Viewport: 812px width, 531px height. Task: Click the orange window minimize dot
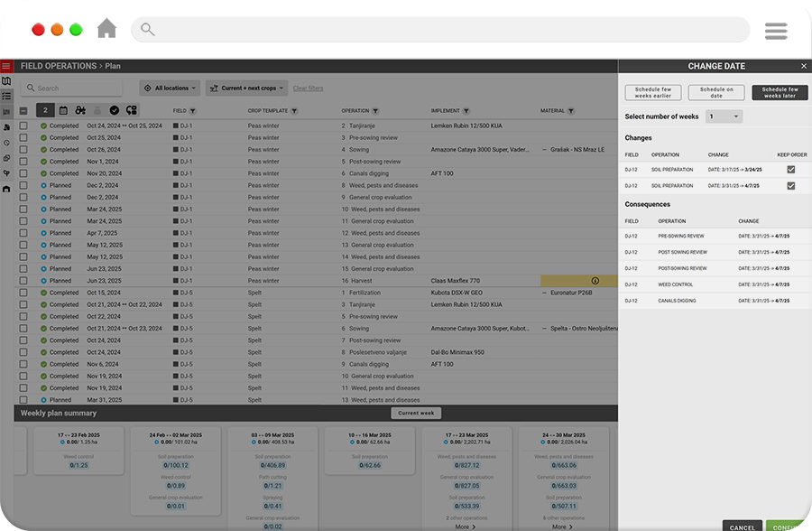57,30
